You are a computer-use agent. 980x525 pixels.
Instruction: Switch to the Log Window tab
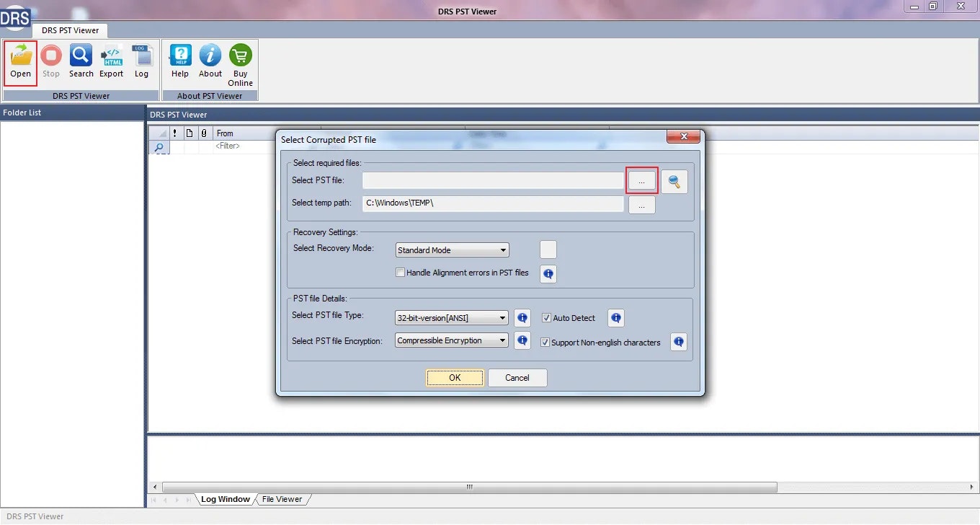[x=226, y=499]
